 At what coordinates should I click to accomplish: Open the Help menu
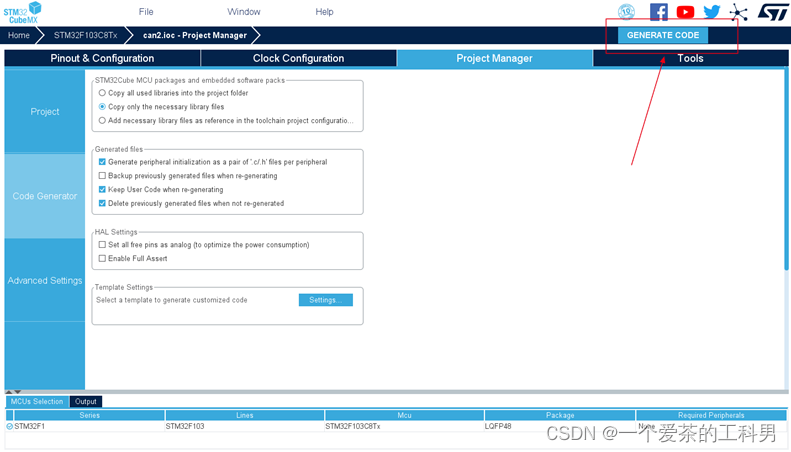[x=324, y=12]
